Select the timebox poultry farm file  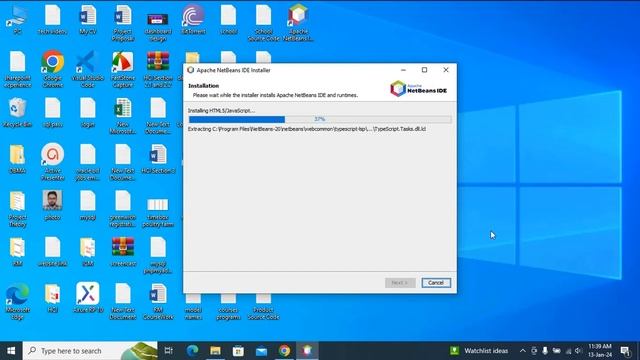158,212
